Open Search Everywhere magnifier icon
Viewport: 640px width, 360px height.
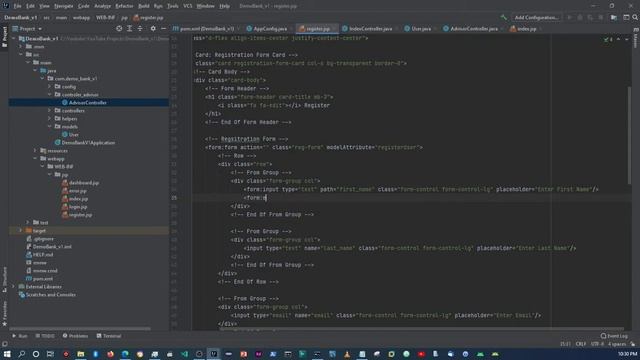click(635, 18)
